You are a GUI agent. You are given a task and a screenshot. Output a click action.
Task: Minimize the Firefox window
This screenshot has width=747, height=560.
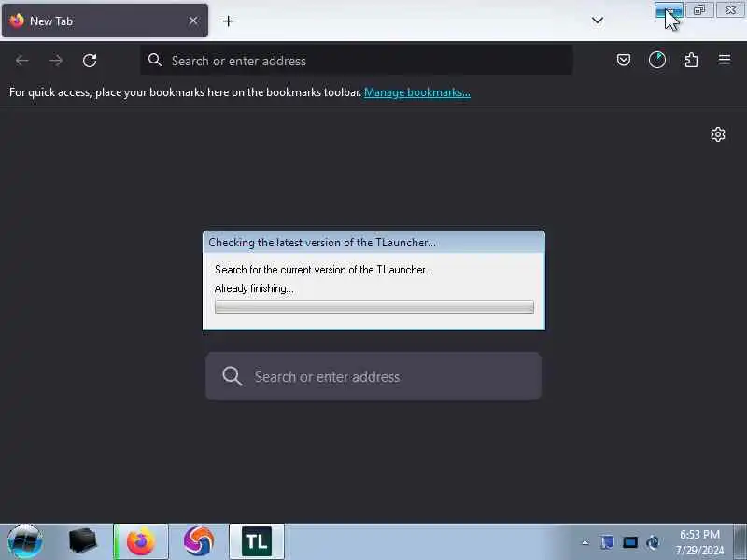pyautogui.click(x=669, y=9)
